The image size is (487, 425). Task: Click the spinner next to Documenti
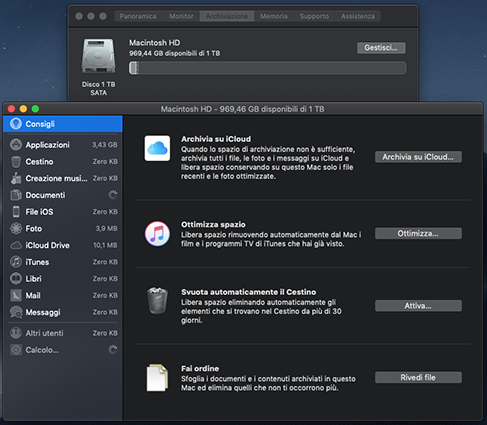point(113,195)
